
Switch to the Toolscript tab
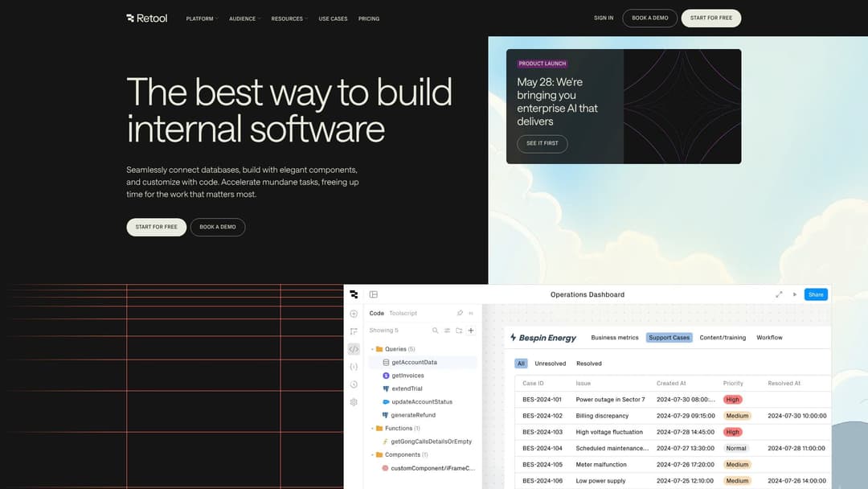(x=403, y=314)
